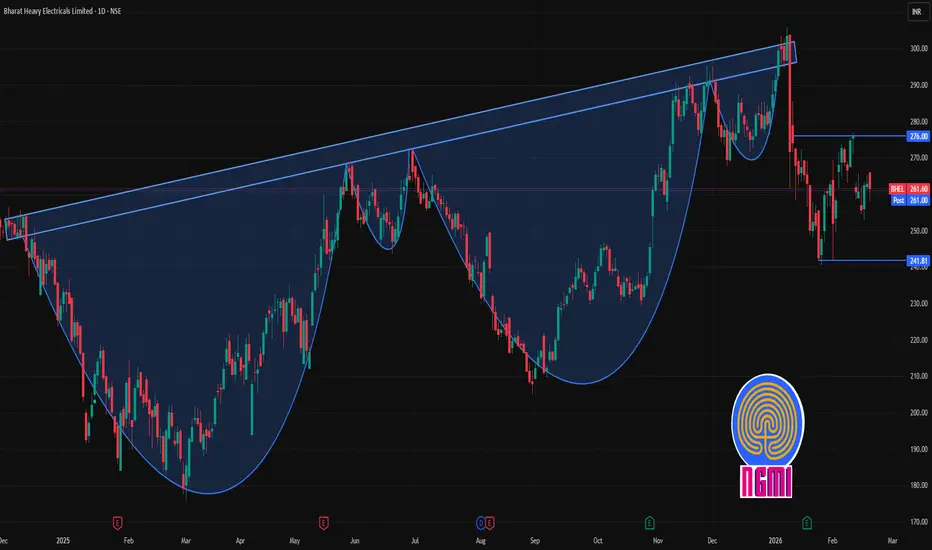The image size is (932, 550).
Task: Click the 190.00 price axis value
Action: click(x=918, y=450)
